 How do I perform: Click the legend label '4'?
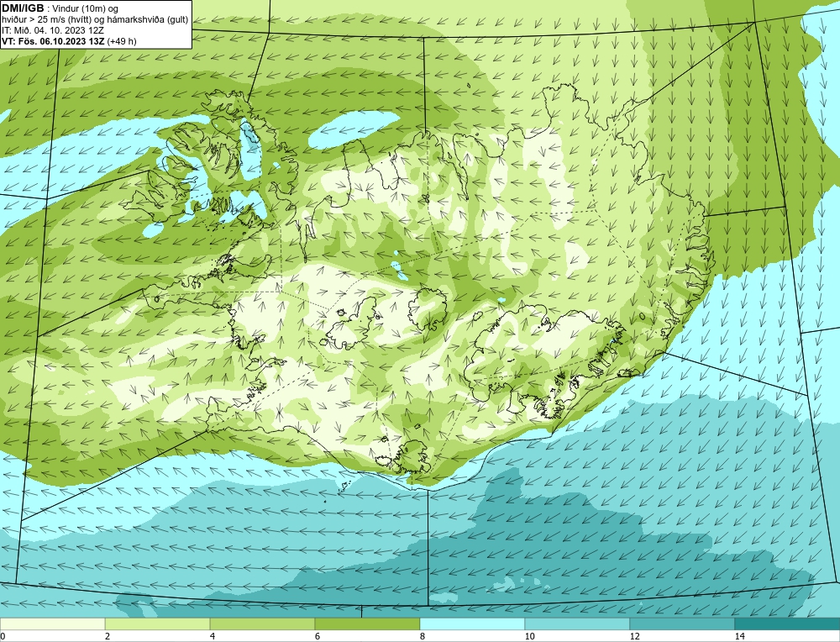coord(213,636)
